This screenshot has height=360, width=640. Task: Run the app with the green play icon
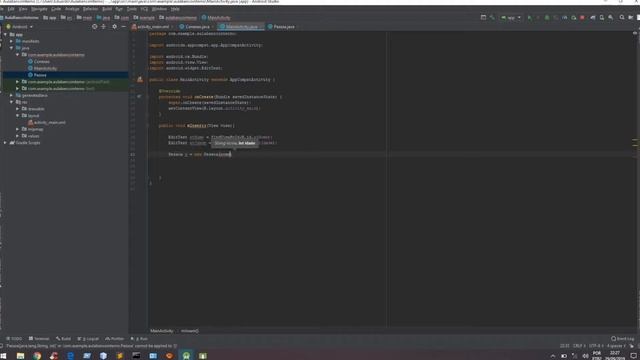coord(530,18)
